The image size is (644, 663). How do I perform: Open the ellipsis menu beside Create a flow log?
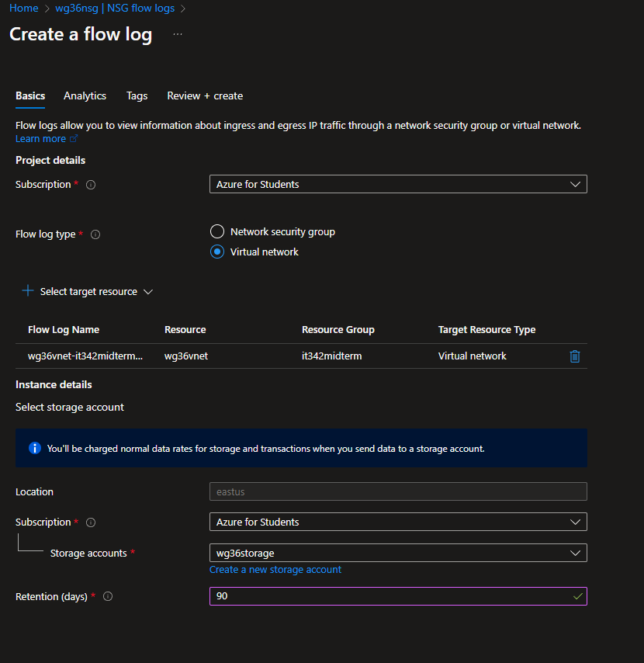click(x=178, y=35)
